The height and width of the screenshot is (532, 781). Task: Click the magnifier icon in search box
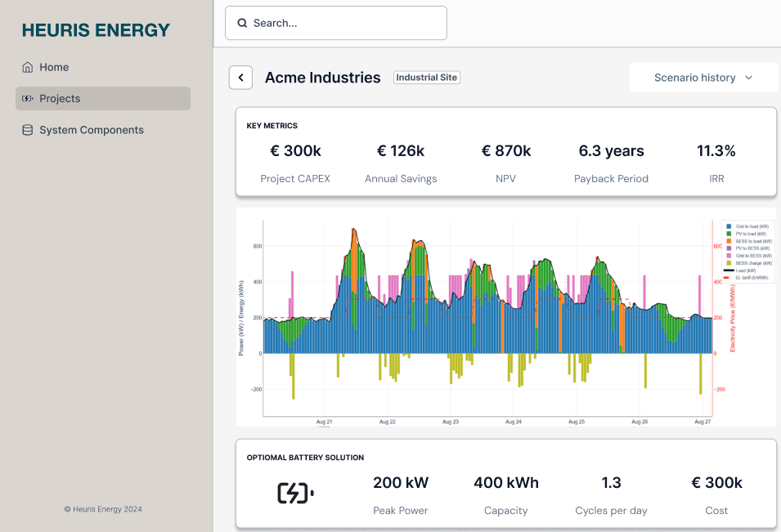click(242, 23)
